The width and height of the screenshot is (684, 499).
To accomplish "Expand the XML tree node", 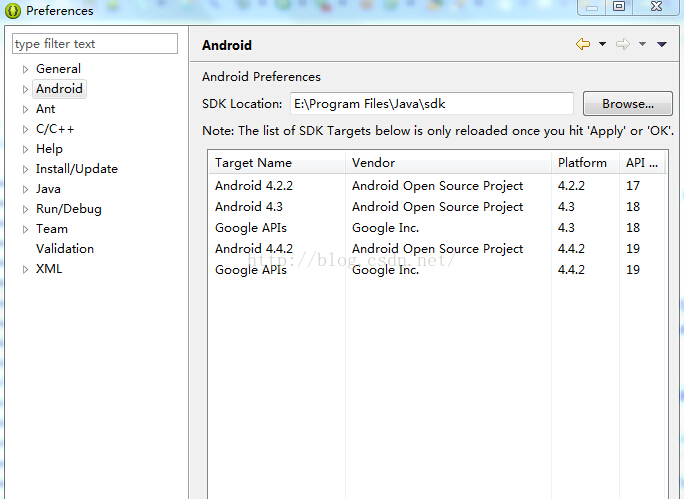I will 25,269.
